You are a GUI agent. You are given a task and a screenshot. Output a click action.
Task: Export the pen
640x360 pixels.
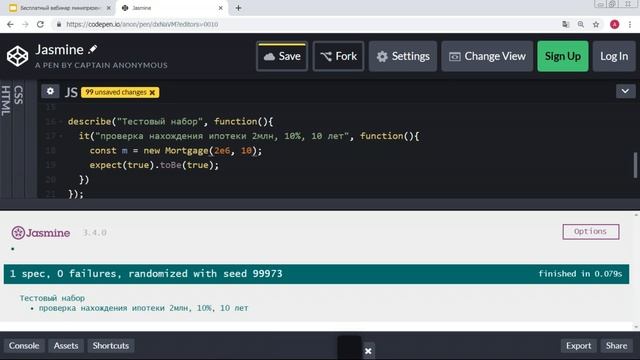tap(578, 345)
